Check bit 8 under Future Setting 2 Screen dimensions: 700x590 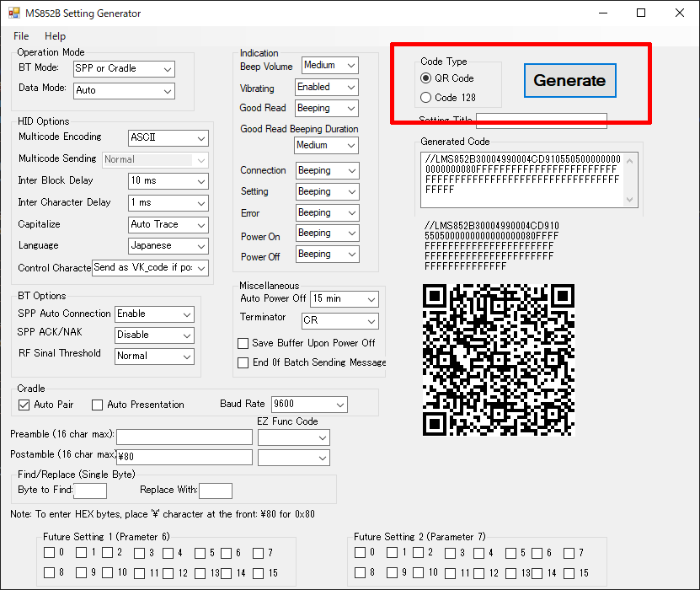coord(360,572)
